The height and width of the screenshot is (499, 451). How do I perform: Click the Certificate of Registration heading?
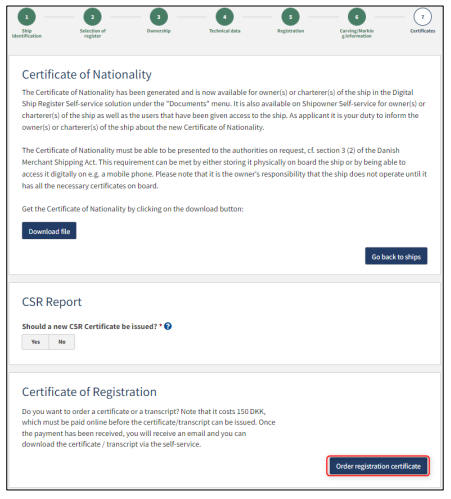[x=89, y=392]
